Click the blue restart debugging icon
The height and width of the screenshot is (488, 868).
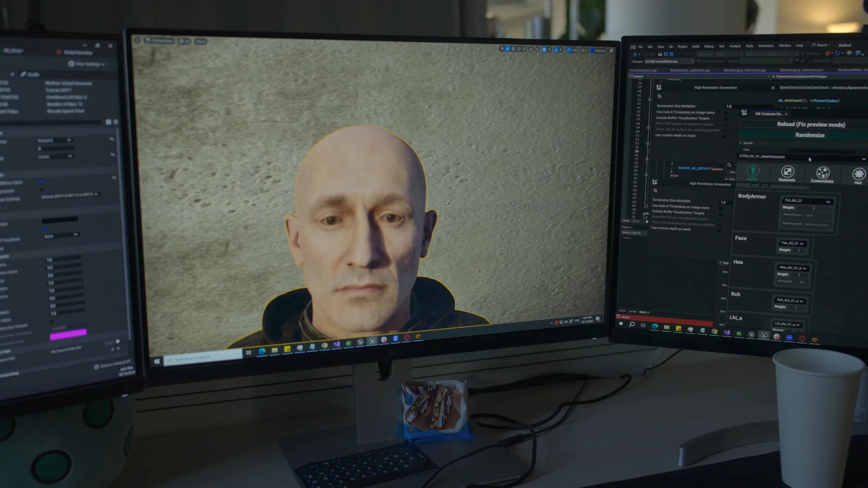(837, 53)
